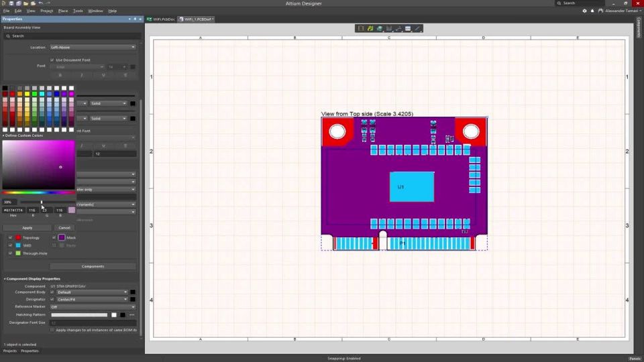The width and height of the screenshot is (644, 362).
Task: Switch to the WiFi_1.PCBDwf document tab
Action: 197,19
